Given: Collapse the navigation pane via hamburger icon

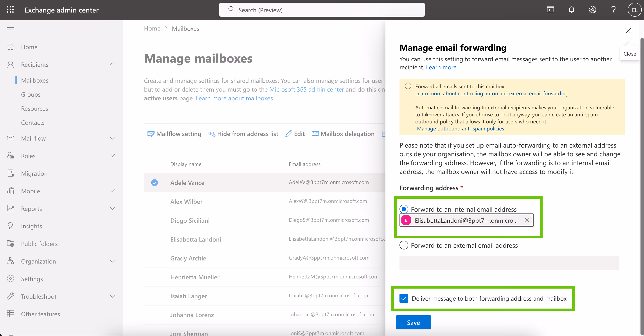Looking at the screenshot, I should click(11, 29).
